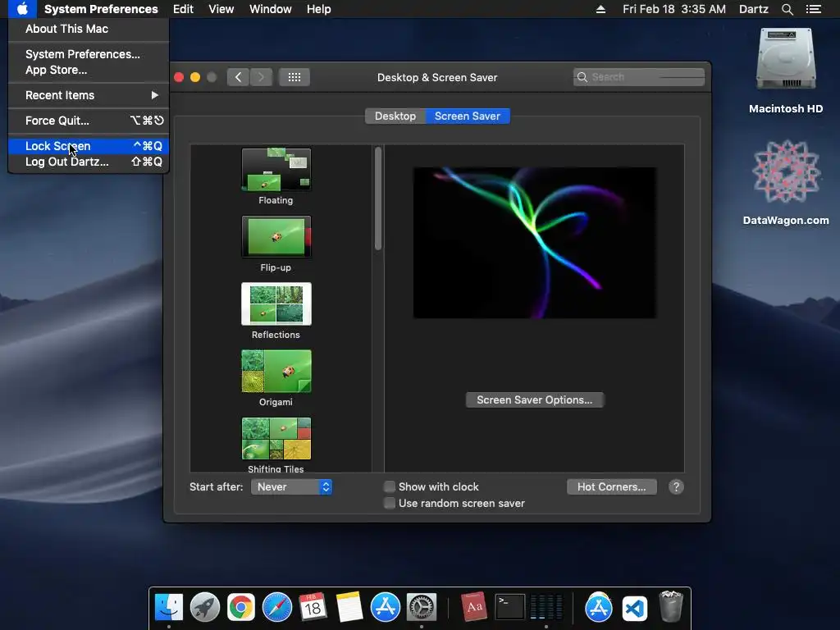Viewport: 840px width, 630px height.
Task: Choose About This Mac
Action: point(89,29)
